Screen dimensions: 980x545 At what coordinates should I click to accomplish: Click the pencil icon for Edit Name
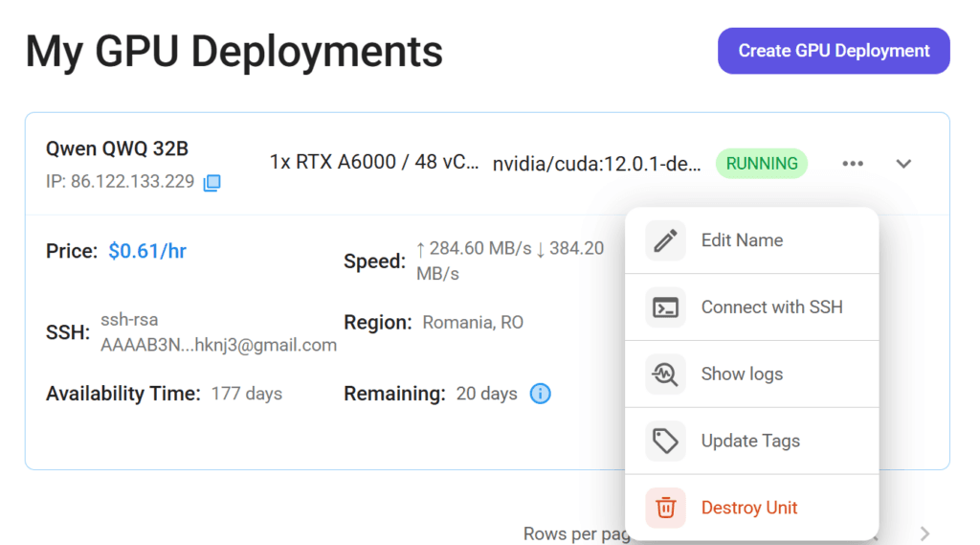665,240
